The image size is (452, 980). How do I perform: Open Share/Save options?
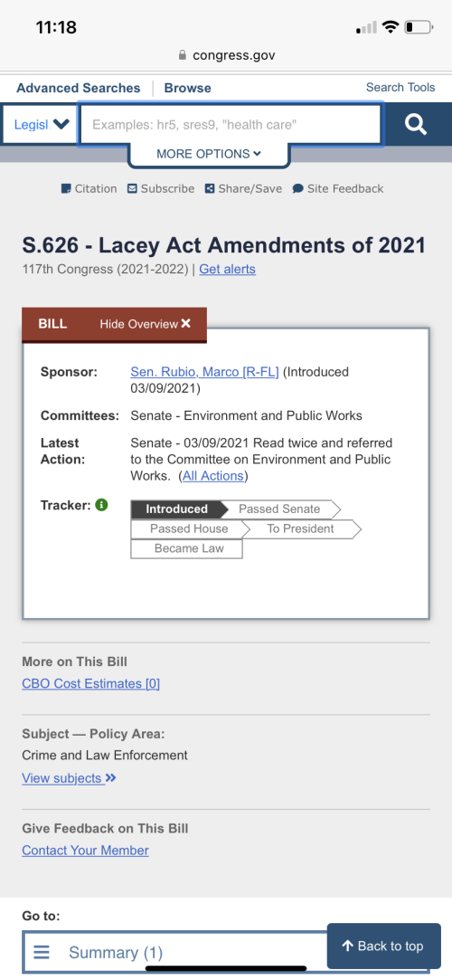[243, 189]
